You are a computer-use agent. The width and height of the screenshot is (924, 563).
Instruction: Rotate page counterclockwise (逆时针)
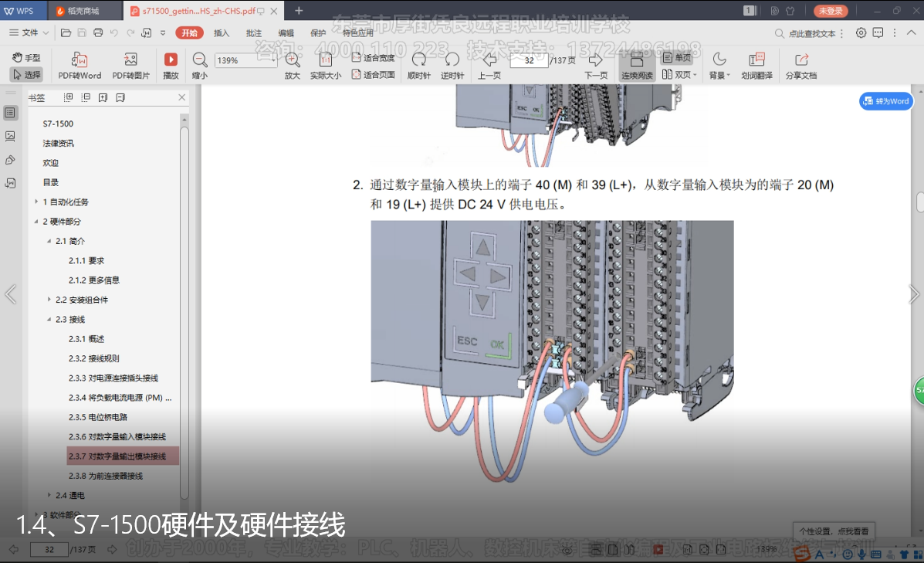coord(452,66)
